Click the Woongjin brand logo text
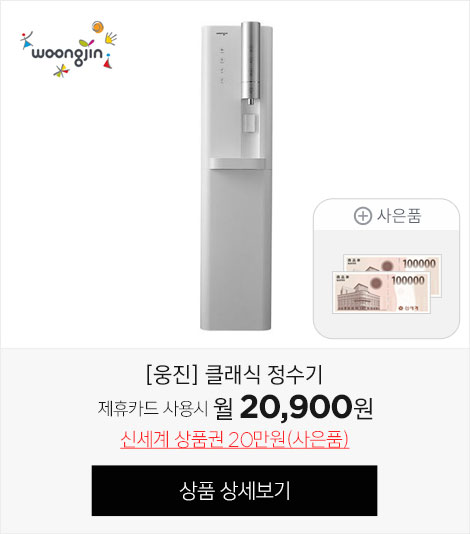The image size is (470, 534). (x=67, y=55)
